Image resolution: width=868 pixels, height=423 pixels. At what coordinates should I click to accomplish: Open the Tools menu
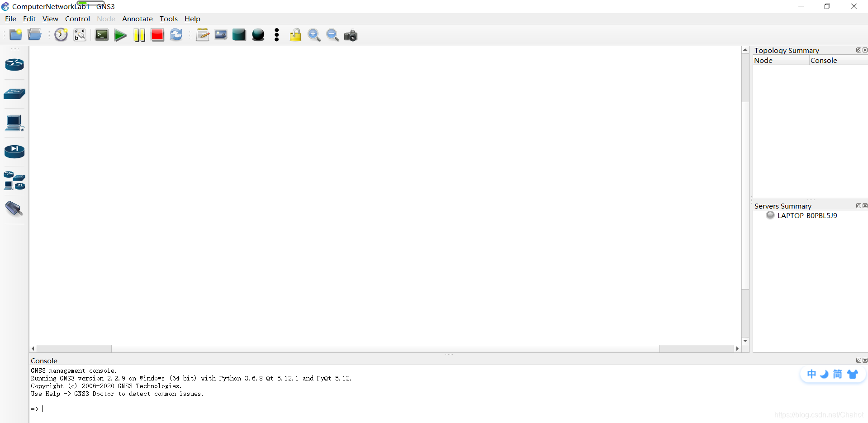[168, 19]
